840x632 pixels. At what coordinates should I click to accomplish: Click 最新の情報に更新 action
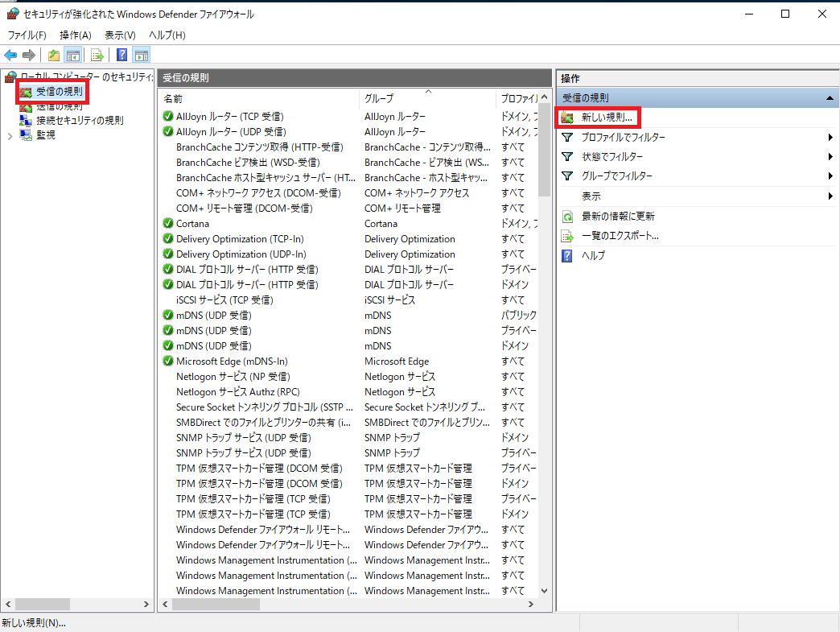[x=618, y=217]
